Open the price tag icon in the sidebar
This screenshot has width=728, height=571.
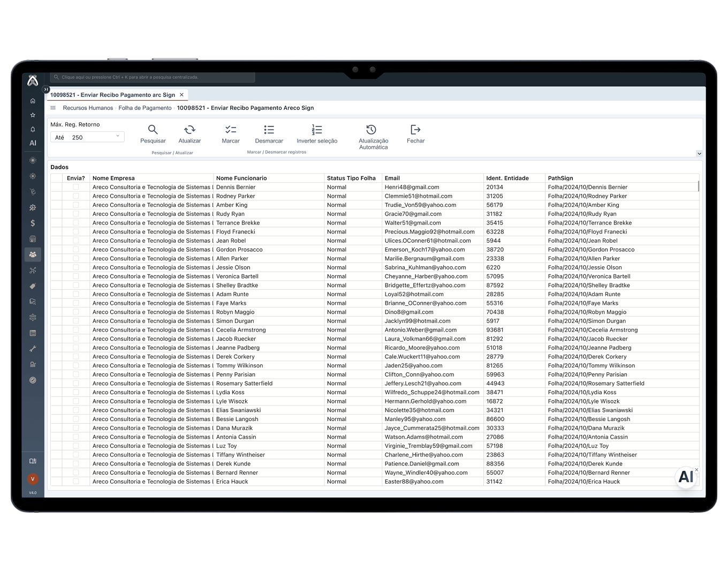[33, 286]
